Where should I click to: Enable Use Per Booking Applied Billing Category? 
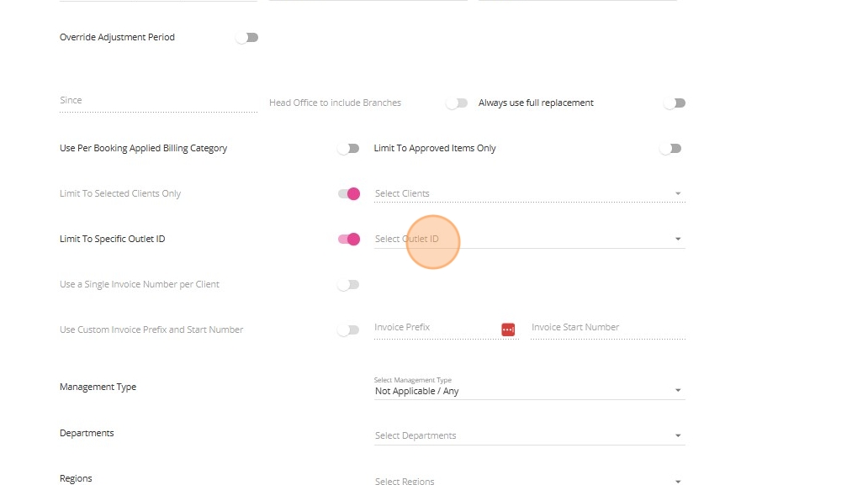click(x=348, y=148)
